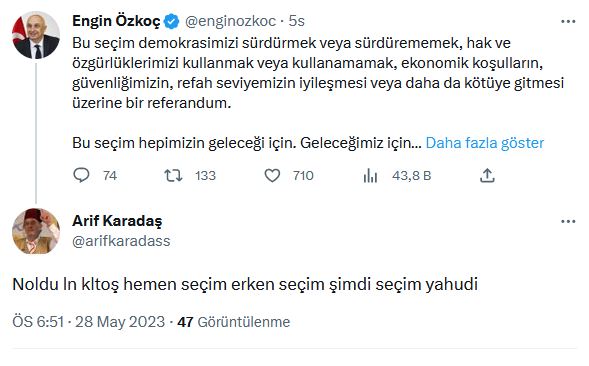The image size is (589, 366).
Task: Click the retweet icon next to 133
Action: pyautogui.click(x=173, y=175)
